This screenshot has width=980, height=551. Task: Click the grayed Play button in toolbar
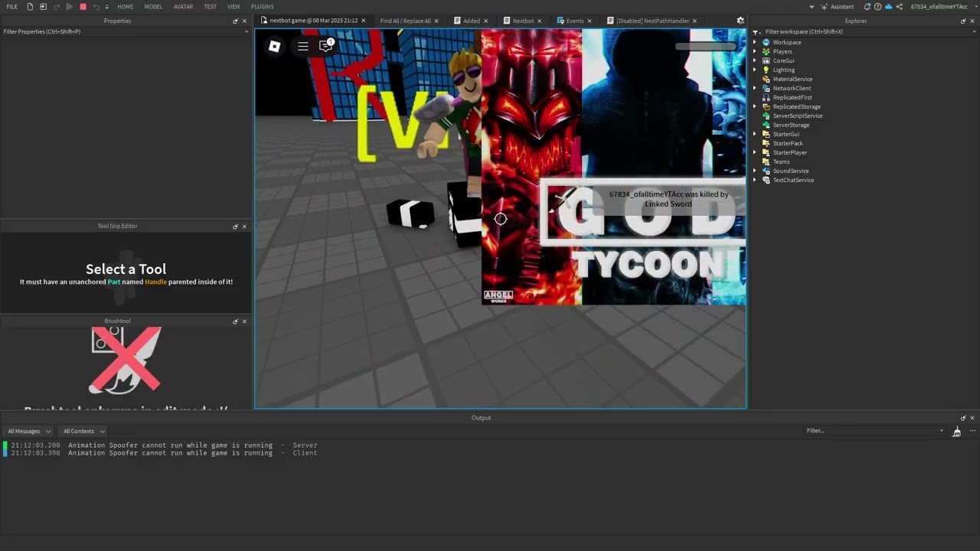click(x=70, y=7)
